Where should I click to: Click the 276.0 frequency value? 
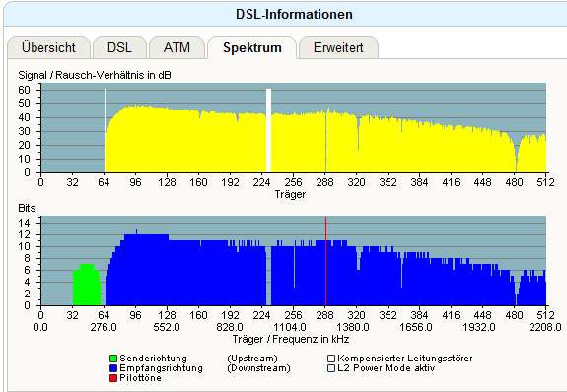(x=104, y=327)
